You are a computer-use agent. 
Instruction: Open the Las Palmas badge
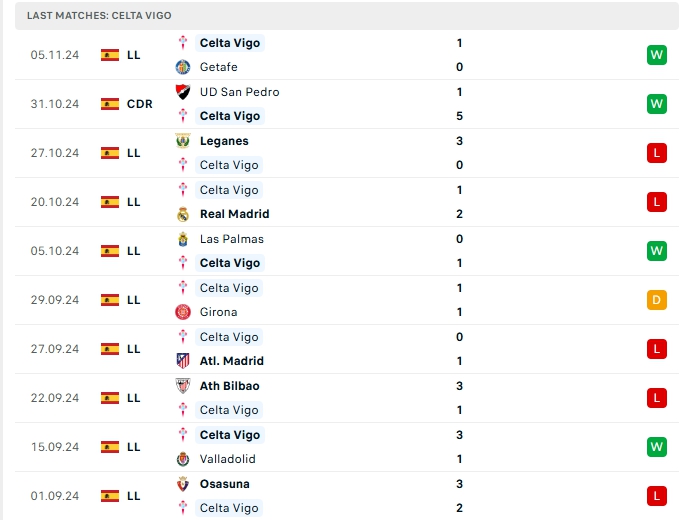[182, 239]
